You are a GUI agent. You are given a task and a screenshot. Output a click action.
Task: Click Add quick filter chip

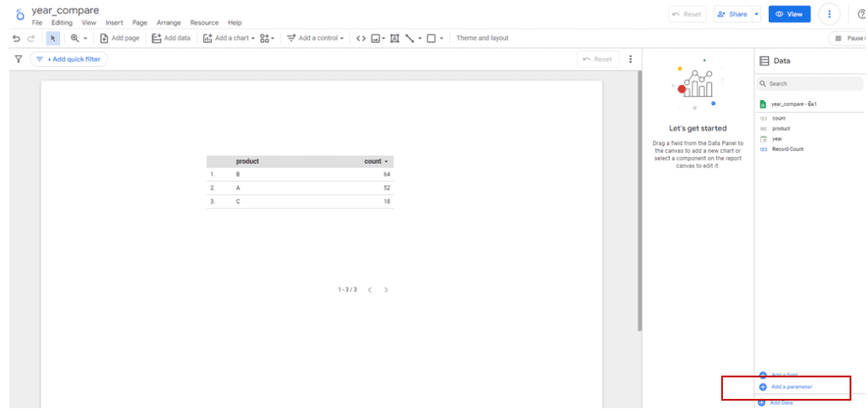[69, 59]
